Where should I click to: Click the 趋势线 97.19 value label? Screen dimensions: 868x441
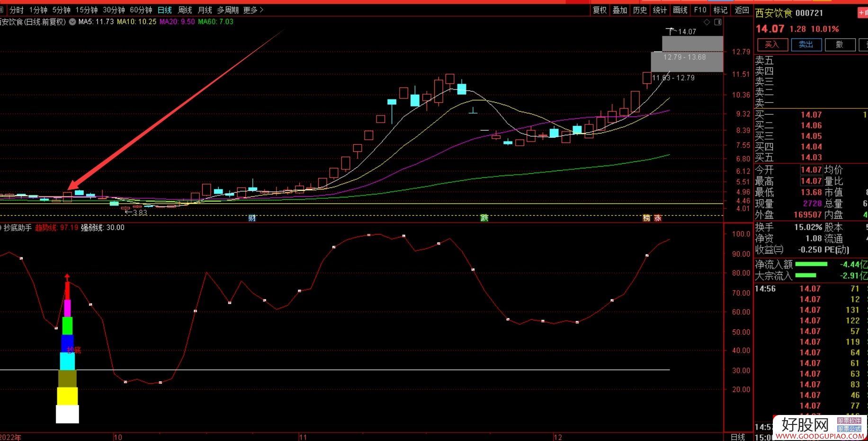(x=56, y=228)
